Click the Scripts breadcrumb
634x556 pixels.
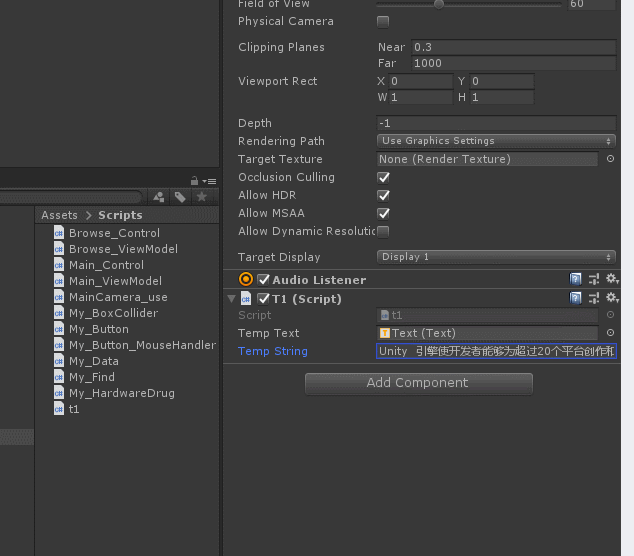[x=120, y=215]
